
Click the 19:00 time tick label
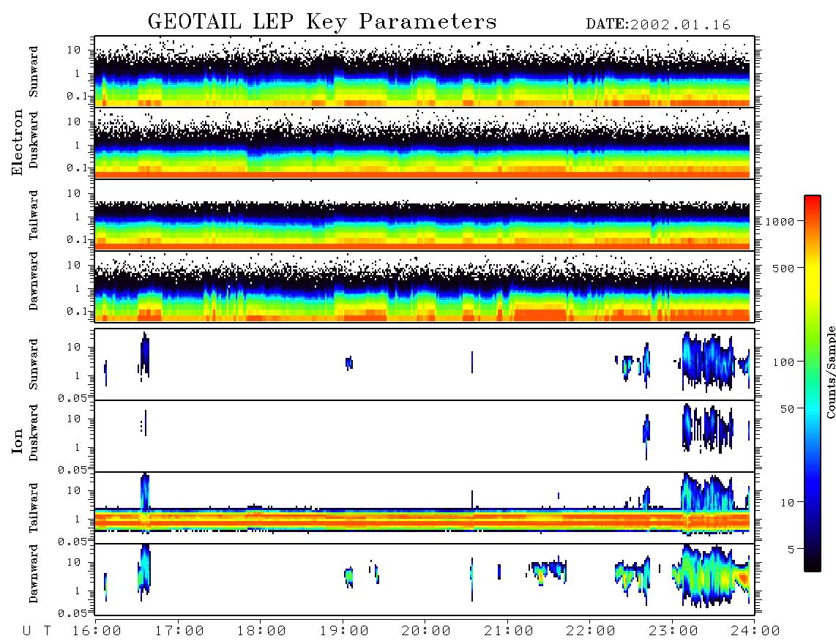click(344, 632)
